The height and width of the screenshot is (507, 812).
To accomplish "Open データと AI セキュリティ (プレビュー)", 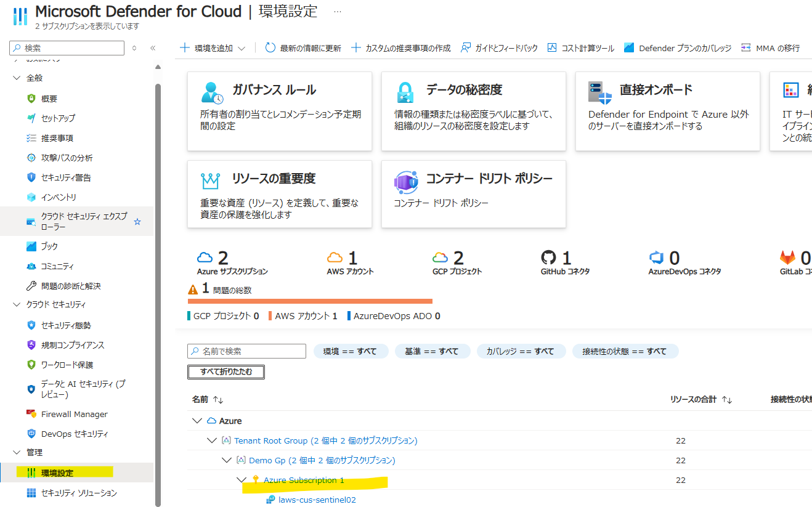I will 83,389.
